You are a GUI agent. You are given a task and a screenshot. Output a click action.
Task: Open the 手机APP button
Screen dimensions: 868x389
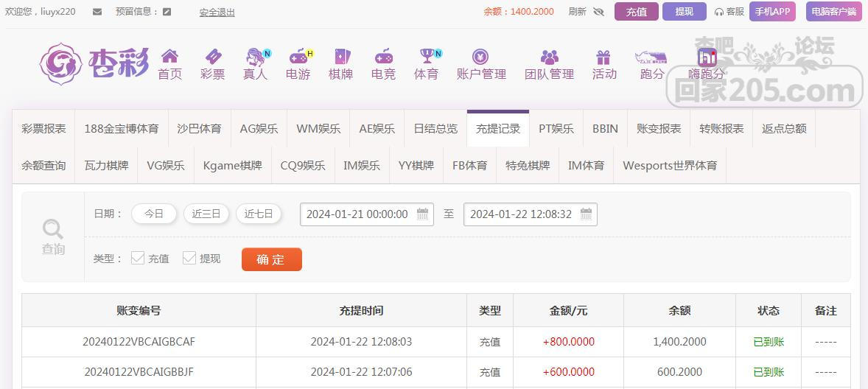tap(772, 12)
